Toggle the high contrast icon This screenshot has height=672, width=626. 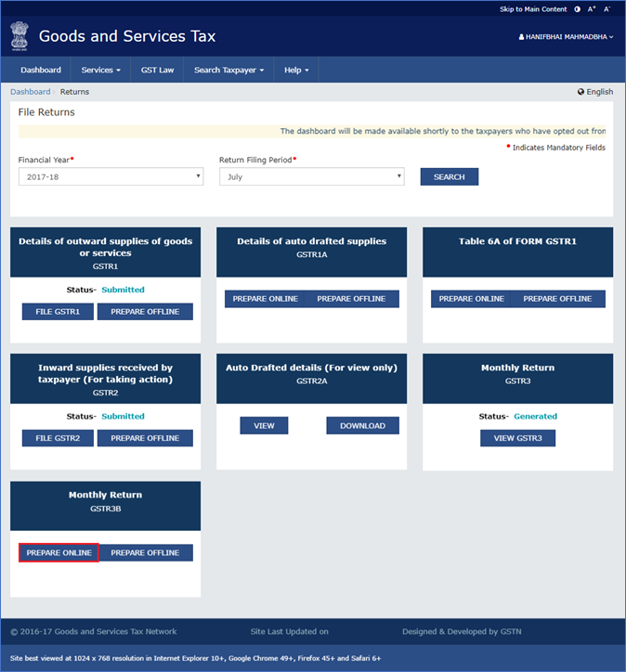coord(577,9)
